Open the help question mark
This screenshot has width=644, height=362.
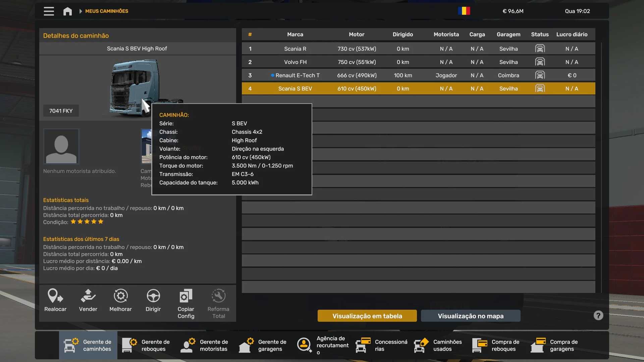[598, 315]
